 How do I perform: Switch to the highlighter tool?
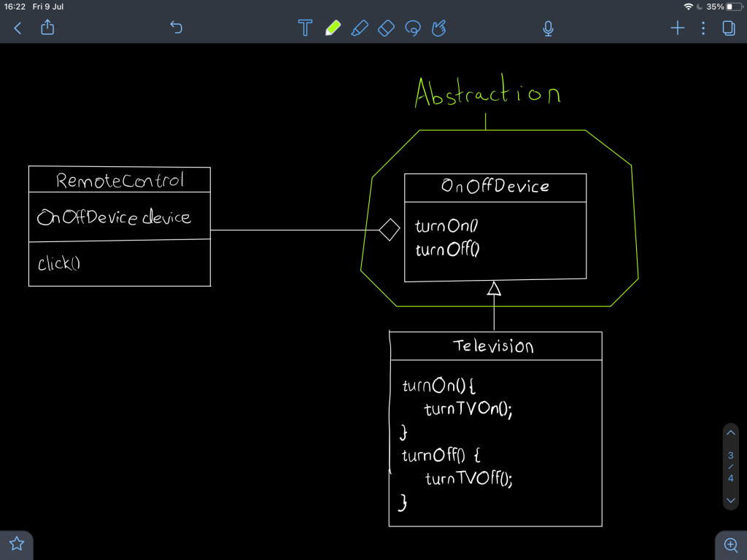point(360,28)
